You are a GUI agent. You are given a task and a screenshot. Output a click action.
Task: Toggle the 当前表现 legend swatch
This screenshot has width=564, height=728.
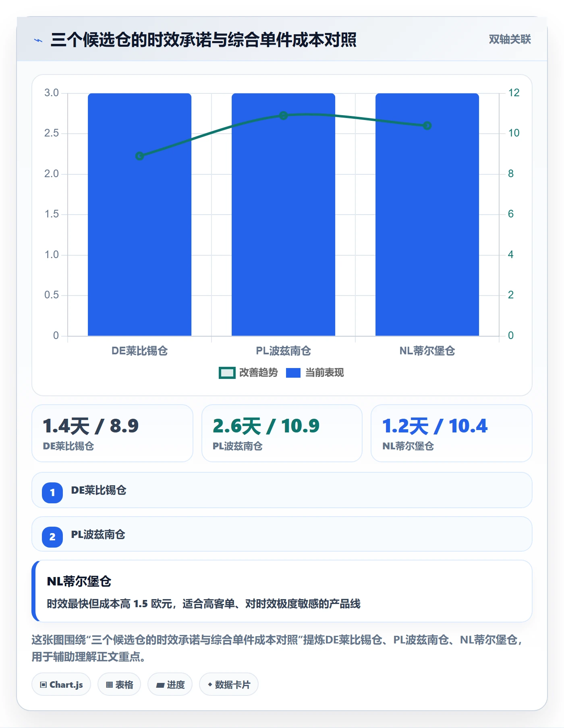coord(293,373)
